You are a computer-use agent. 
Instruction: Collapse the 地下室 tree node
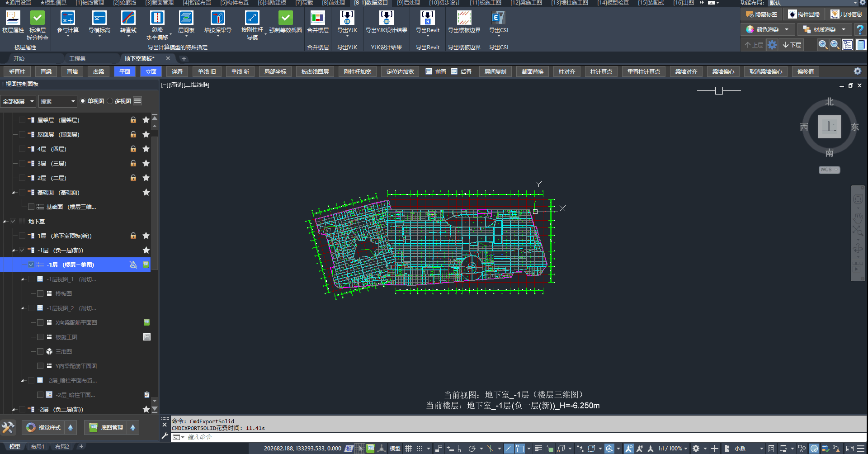coord(5,221)
